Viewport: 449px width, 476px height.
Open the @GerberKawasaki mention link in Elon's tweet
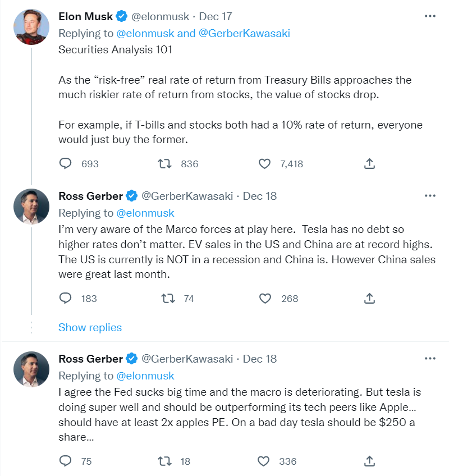244,33
